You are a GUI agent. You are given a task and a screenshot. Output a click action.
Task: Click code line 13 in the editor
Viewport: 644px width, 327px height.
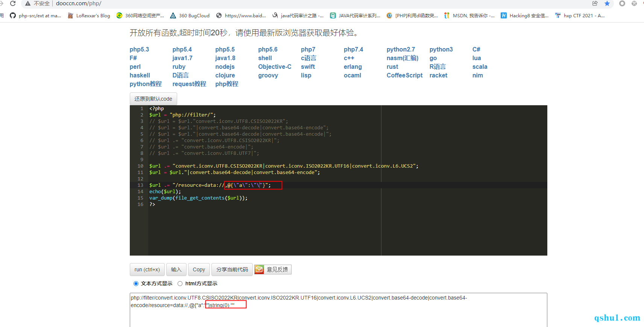tap(348, 185)
